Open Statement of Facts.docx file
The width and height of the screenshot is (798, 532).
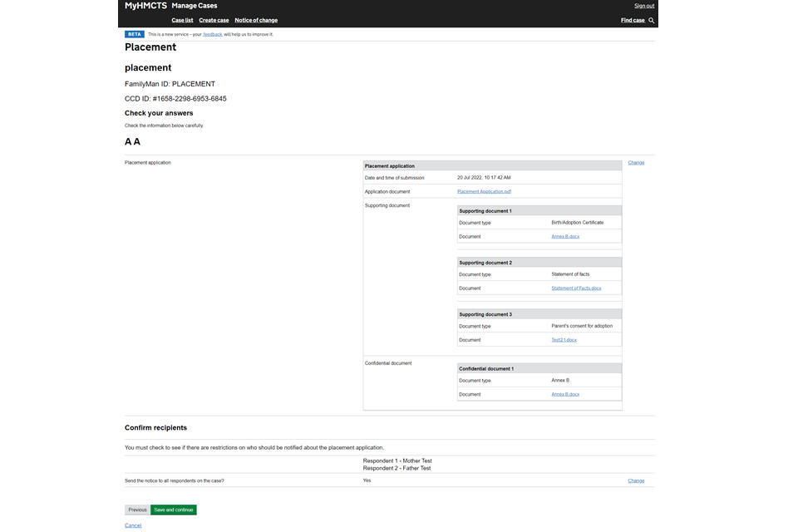click(576, 288)
